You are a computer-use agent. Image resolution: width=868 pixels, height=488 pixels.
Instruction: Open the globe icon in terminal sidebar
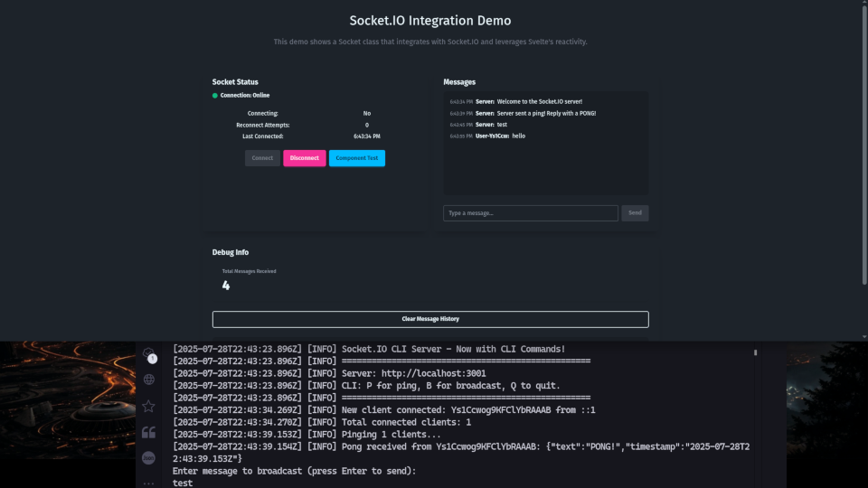tap(149, 380)
